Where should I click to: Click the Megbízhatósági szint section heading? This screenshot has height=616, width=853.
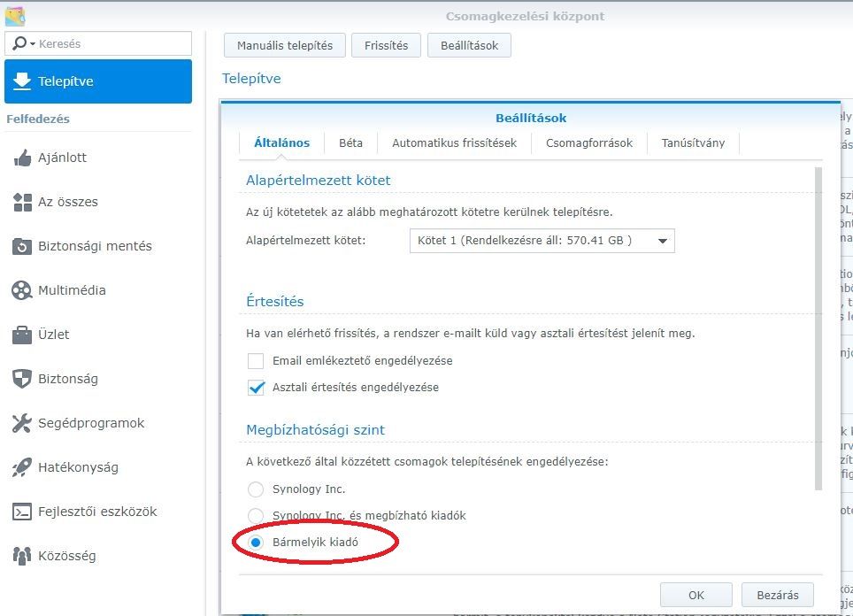pyautogui.click(x=316, y=430)
